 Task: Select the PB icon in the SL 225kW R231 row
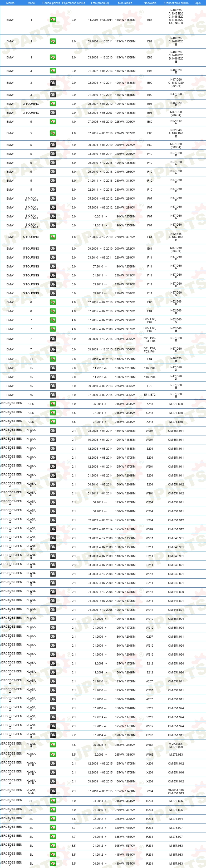click(53, 819)
